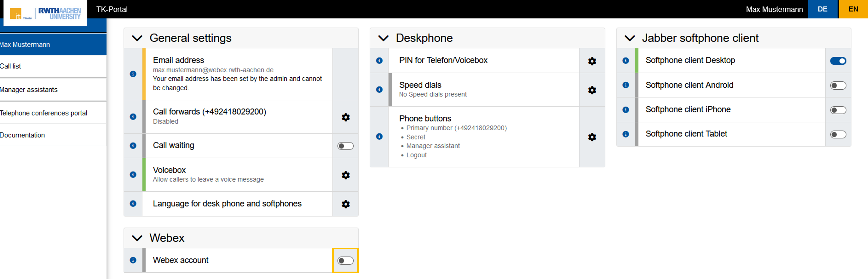Open Call list in sidebar

pos(10,66)
